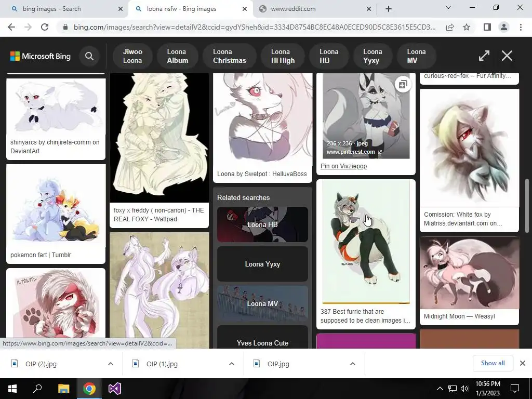Image resolution: width=532 pixels, height=399 pixels.
Task: Select the top Loona Yyxy chip
Action: [x=373, y=56]
